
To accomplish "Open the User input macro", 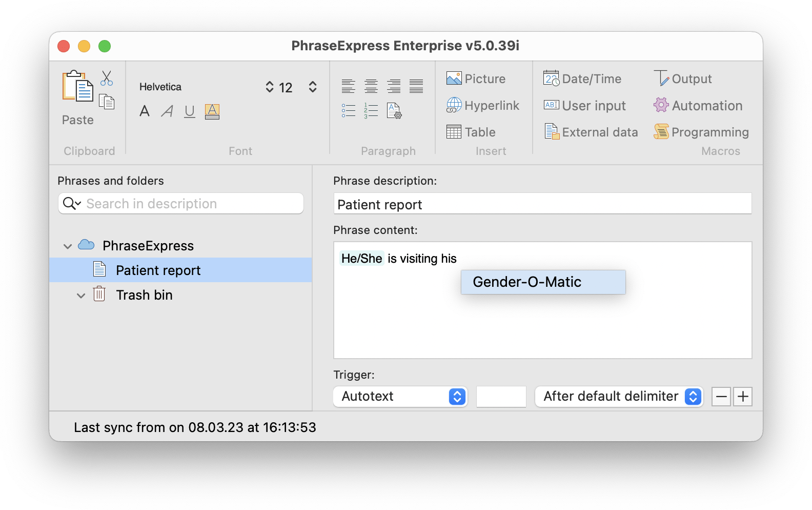I will (x=584, y=105).
